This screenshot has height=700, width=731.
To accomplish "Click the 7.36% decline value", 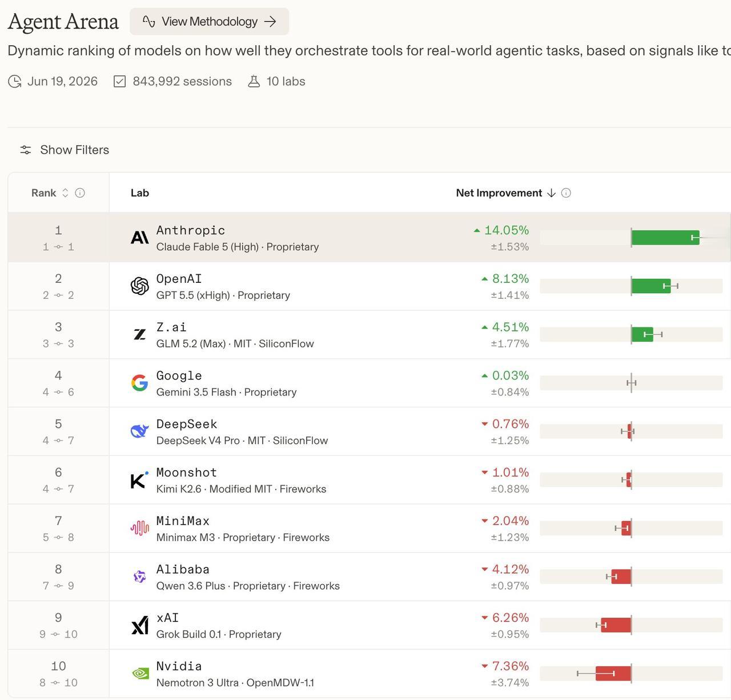I will 511,667.
